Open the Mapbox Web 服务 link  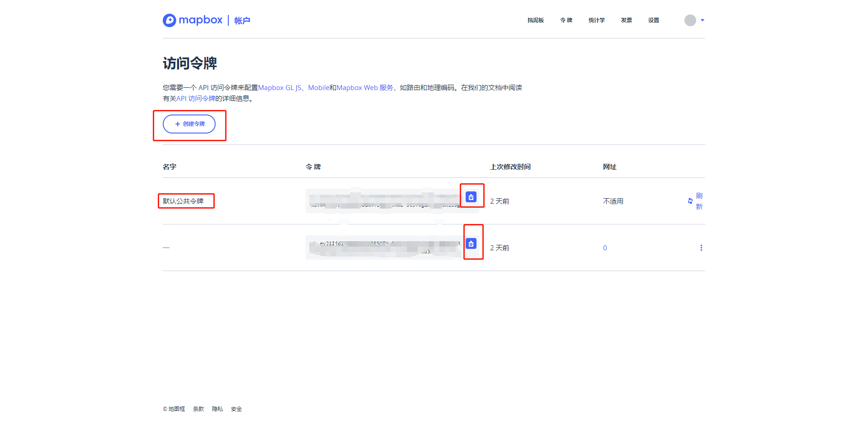365,88
